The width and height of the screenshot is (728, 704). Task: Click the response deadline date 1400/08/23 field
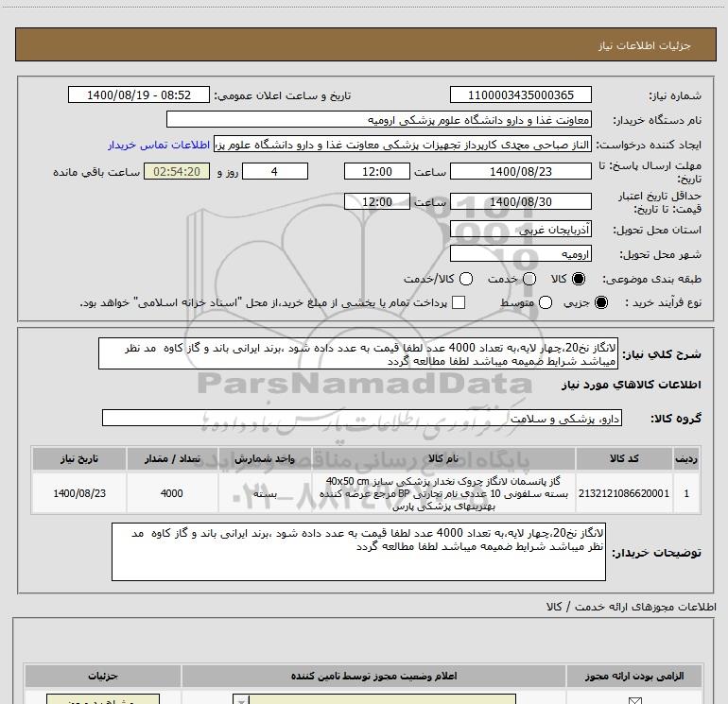(520, 171)
